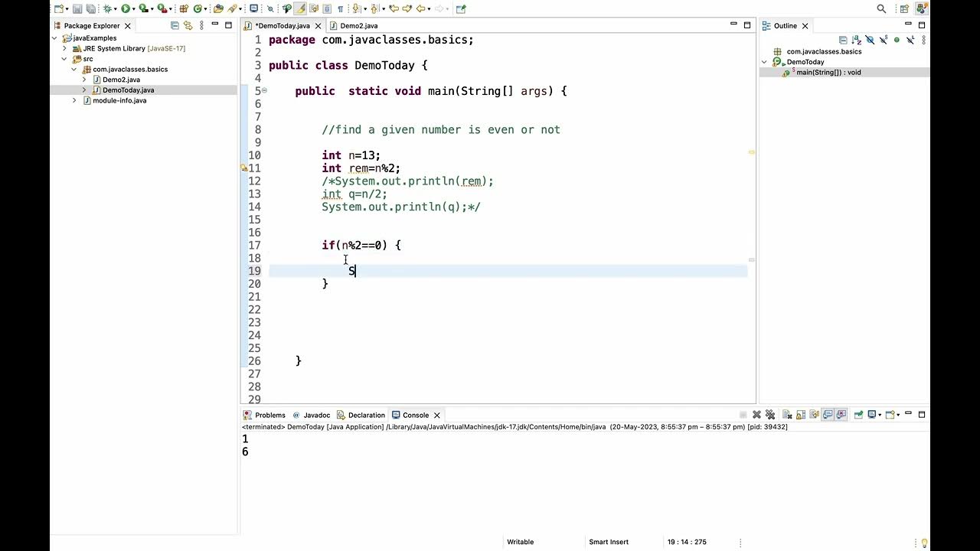Image resolution: width=980 pixels, height=551 pixels.
Task: Close the Package Explorer tab
Action: click(x=128, y=26)
